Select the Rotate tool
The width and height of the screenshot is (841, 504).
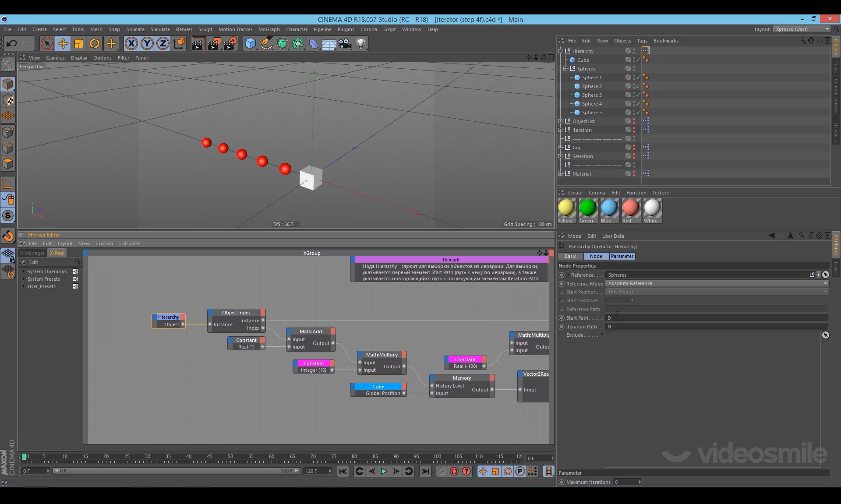(x=95, y=43)
